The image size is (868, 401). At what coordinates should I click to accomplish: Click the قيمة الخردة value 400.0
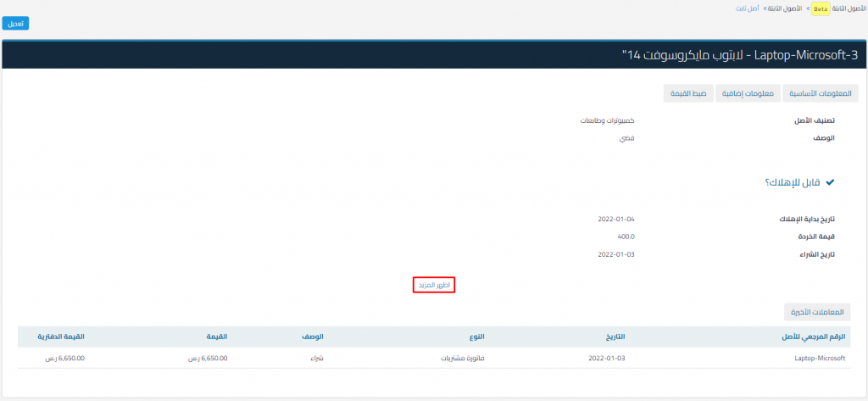(x=626, y=237)
